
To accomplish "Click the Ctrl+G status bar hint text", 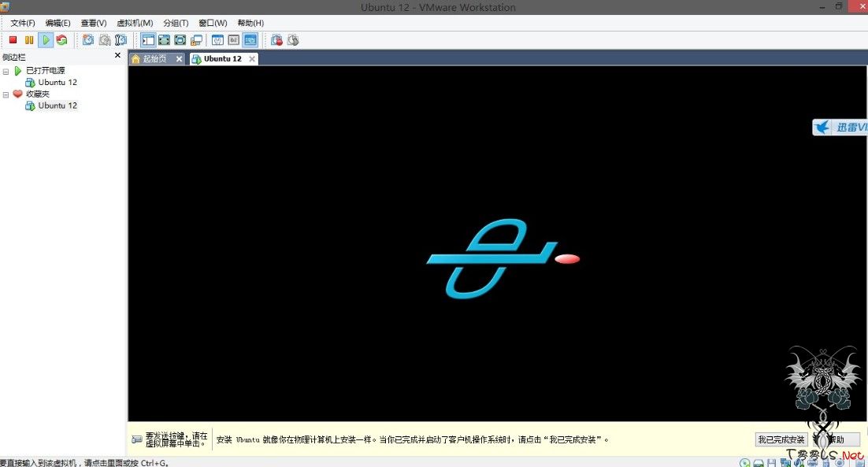I will pos(84,462).
